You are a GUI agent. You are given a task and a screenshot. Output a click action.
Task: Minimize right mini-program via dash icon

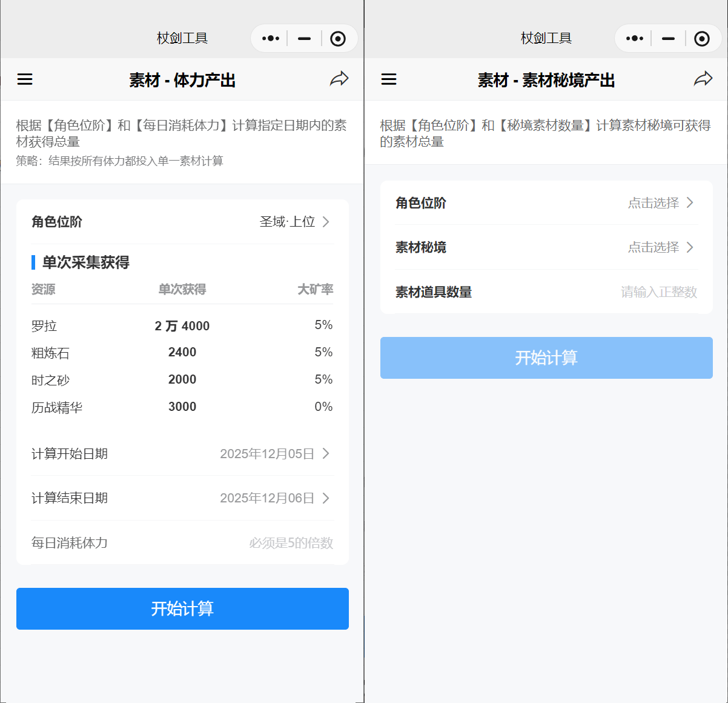click(668, 39)
